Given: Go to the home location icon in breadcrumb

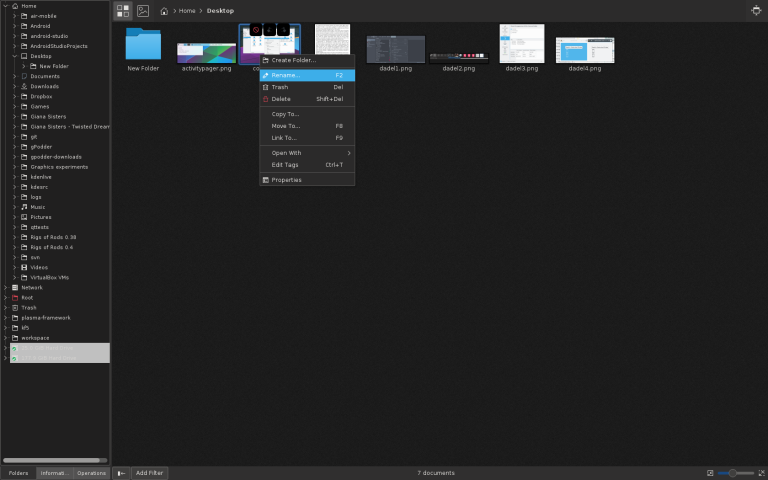Looking at the screenshot, I should pyautogui.click(x=164, y=11).
